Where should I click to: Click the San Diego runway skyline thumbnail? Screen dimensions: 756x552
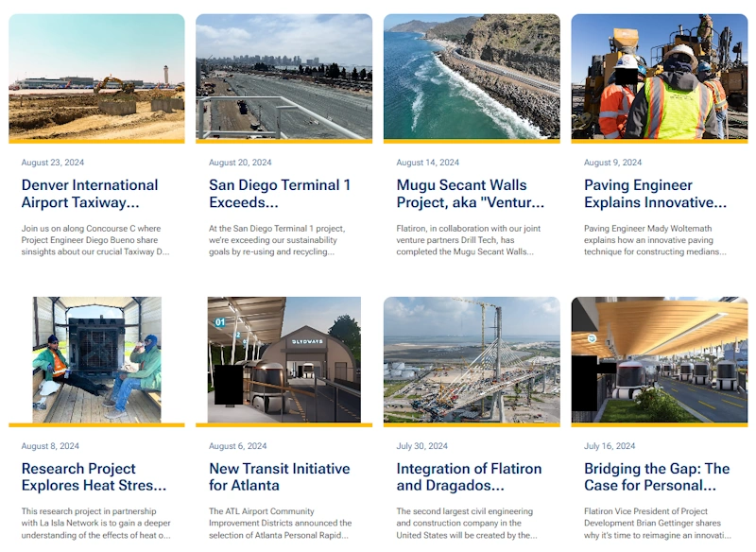click(284, 78)
